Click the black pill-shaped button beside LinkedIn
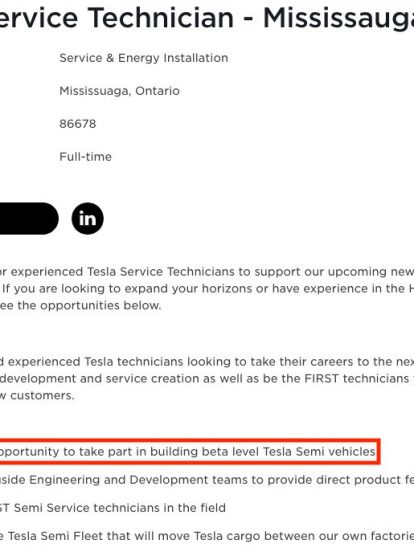This screenshot has height=552, width=414. pos(29,219)
